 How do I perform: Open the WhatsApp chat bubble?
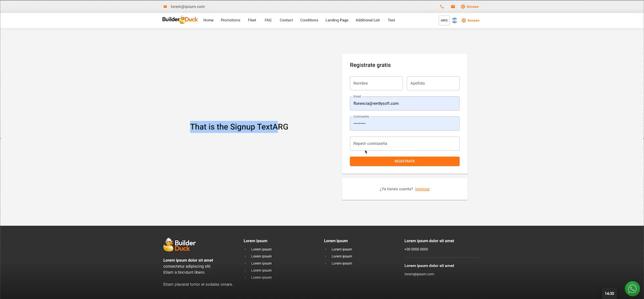[x=632, y=289]
